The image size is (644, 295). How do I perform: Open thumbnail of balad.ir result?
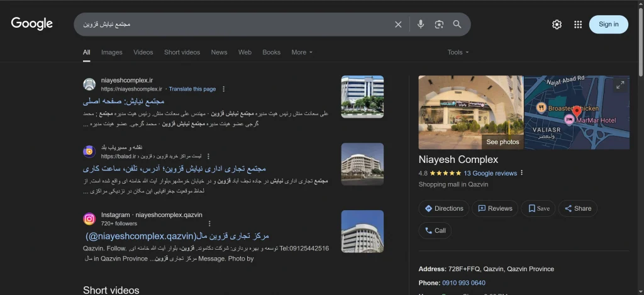pos(362,164)
